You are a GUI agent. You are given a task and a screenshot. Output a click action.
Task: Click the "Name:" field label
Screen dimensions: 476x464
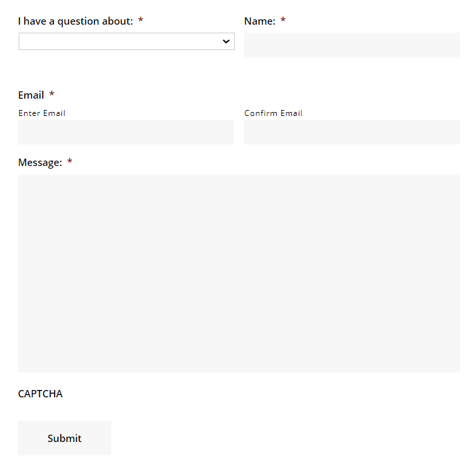point(259,21)
